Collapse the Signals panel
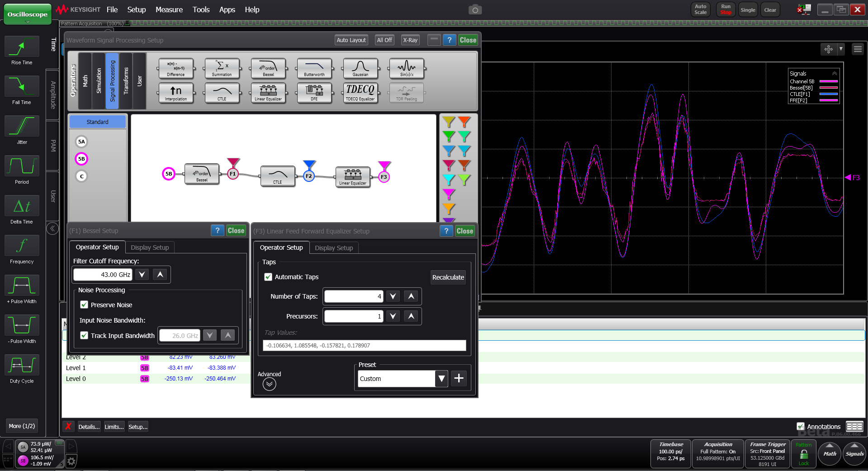The image size is (868, 471). (835, 73)
